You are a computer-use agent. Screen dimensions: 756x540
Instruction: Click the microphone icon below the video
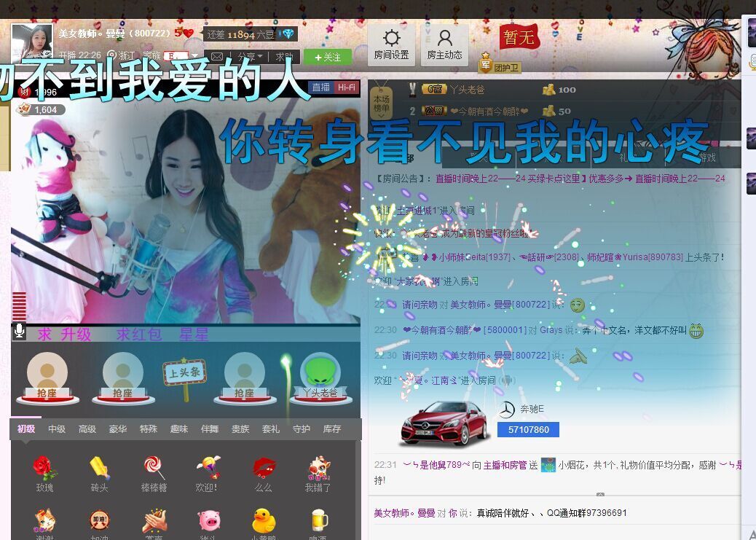click(x=19, y=332)
